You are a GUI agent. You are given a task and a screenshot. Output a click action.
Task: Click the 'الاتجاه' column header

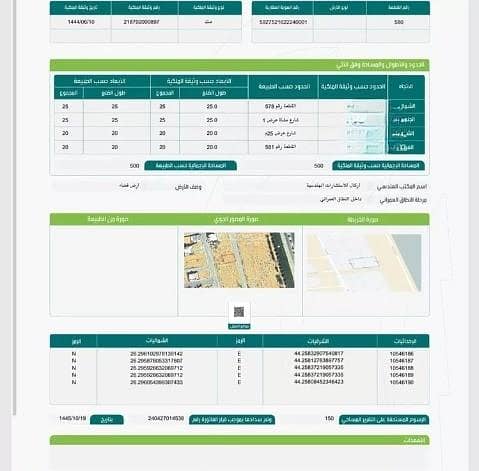tap(406, 86)
